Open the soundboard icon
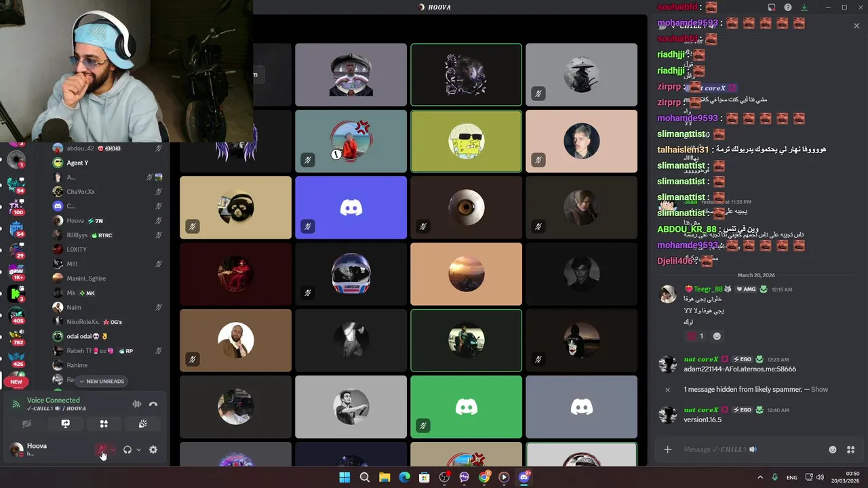This screenshot has width=868, height=488. click(x=142, y=424)
